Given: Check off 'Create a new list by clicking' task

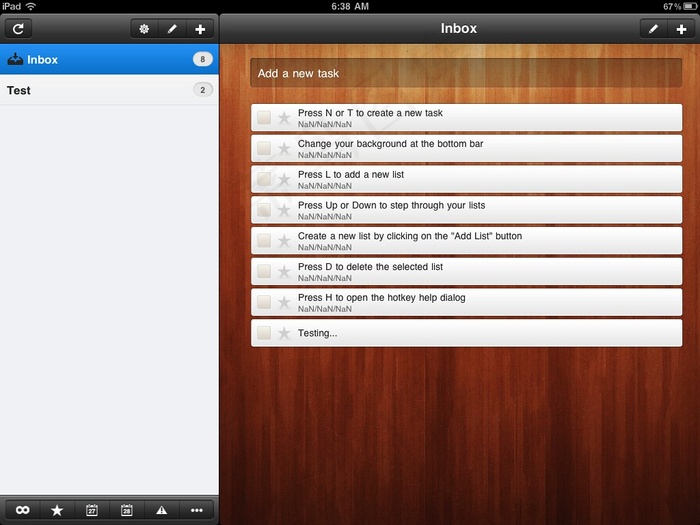Looking at the screenshot, I should point(264,241).
